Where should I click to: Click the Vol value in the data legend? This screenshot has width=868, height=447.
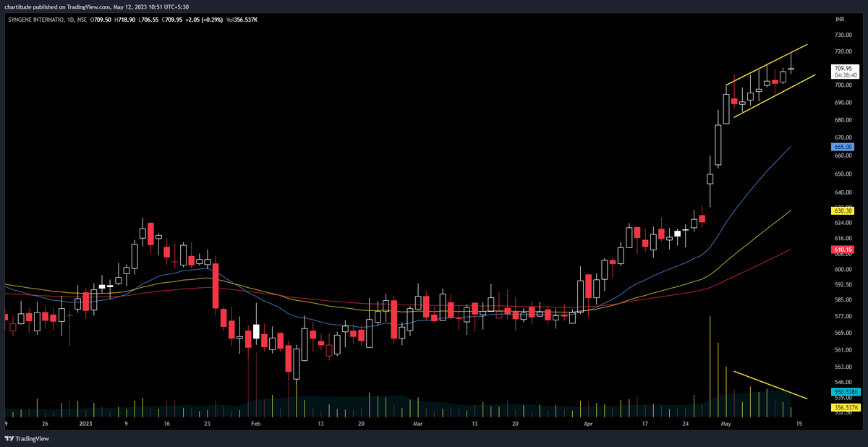pos(242,21)
